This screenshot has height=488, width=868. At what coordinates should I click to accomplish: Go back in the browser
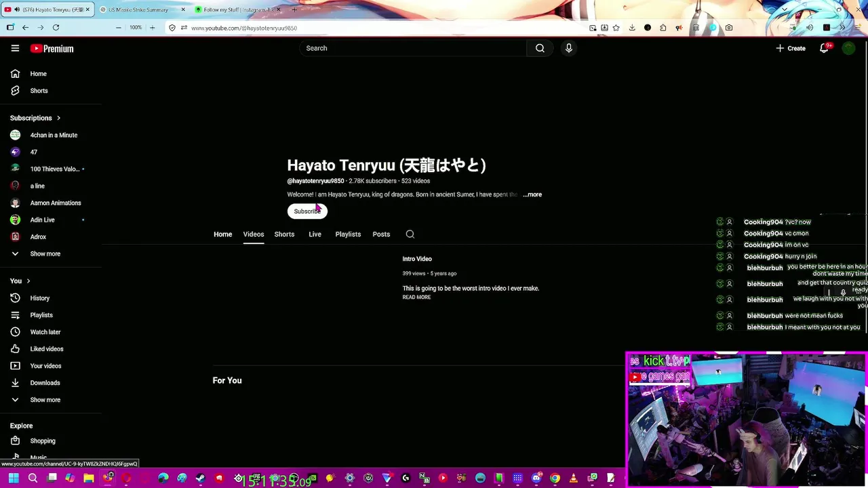click(x=25, y=28)
